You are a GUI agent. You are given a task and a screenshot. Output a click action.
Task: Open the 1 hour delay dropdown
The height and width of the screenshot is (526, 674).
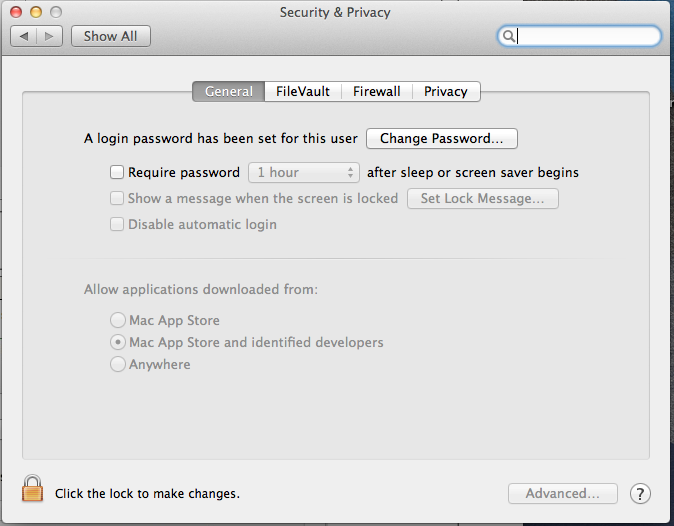click(x=304, y=172)
